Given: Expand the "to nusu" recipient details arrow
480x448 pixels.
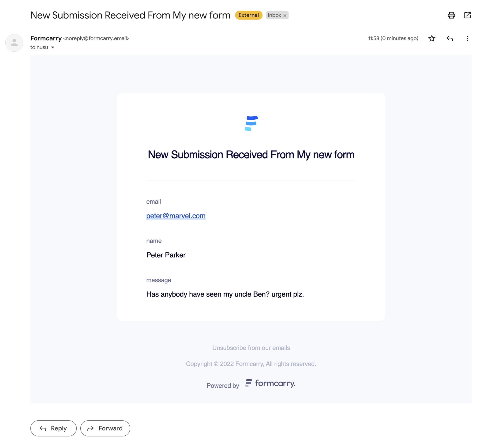Looking at the screenshot, I should (53, 48).
